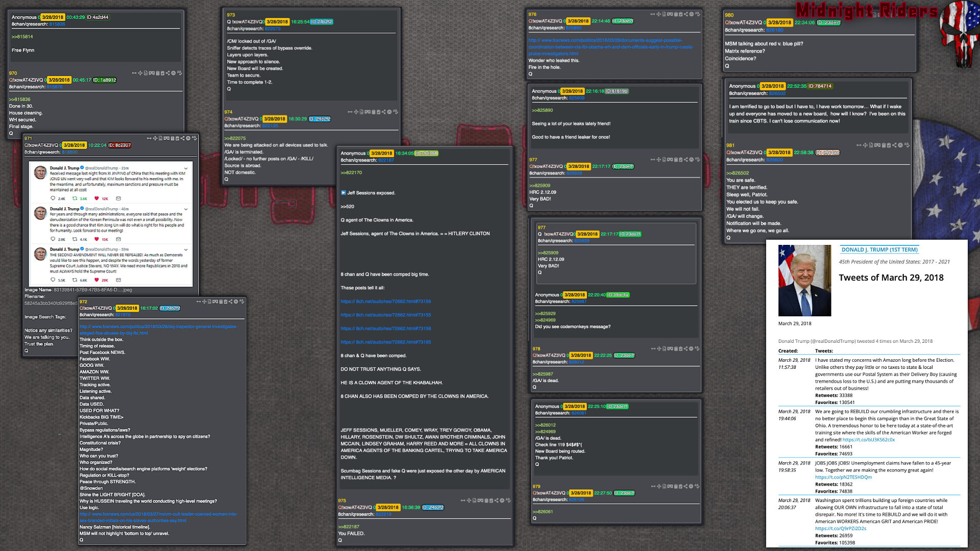The width and height of the screenshot is (980, 551).
Task: Click the share icon on post 976
Action: coord(686,14)
